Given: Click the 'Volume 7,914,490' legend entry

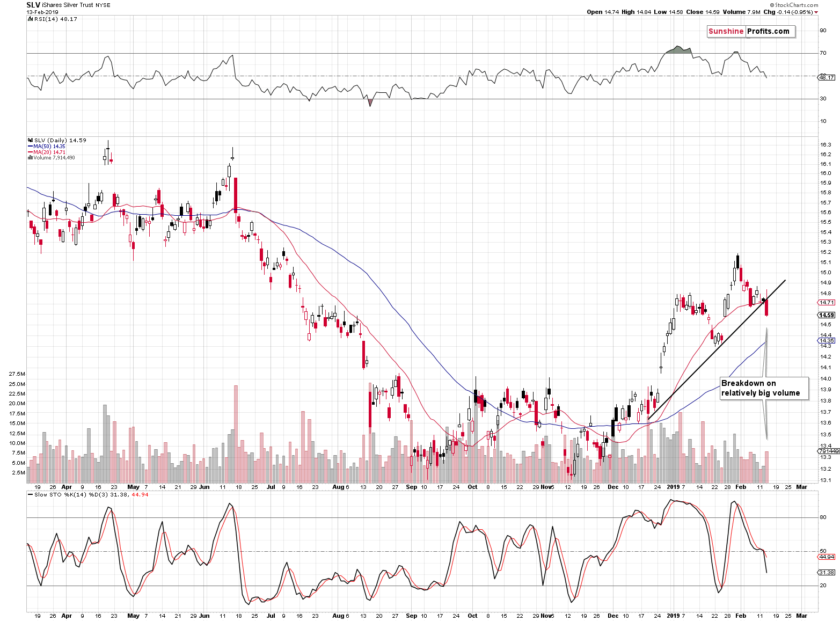Looking at the screenshot, I should pos(54,158).
